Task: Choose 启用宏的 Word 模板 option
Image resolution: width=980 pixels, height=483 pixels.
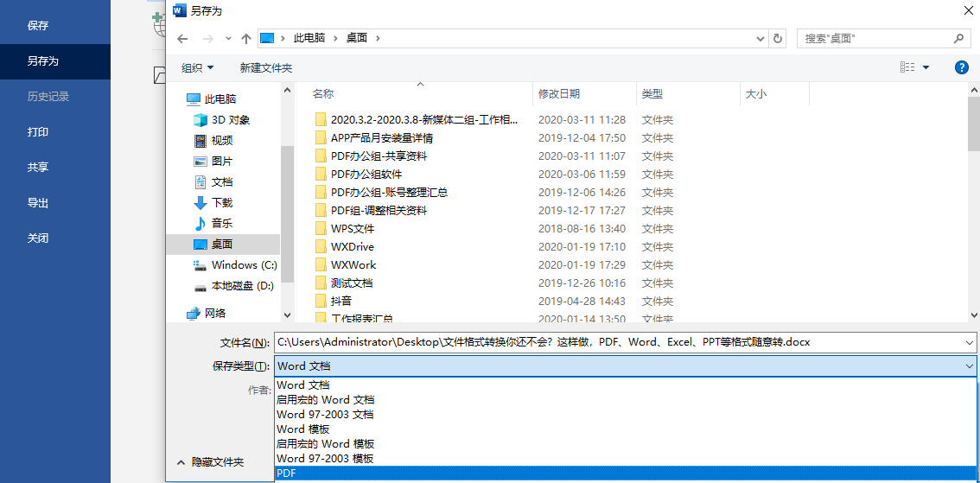Action: [x=624, y=443]
